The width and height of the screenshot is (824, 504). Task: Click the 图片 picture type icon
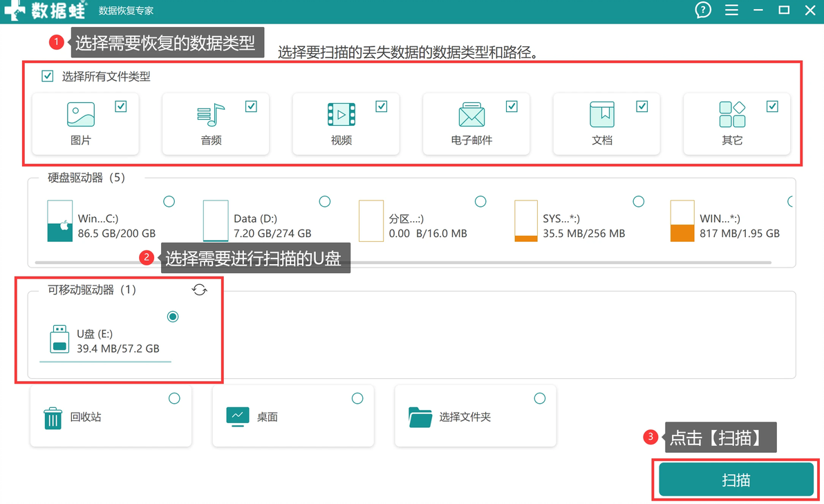click(81, 114)
